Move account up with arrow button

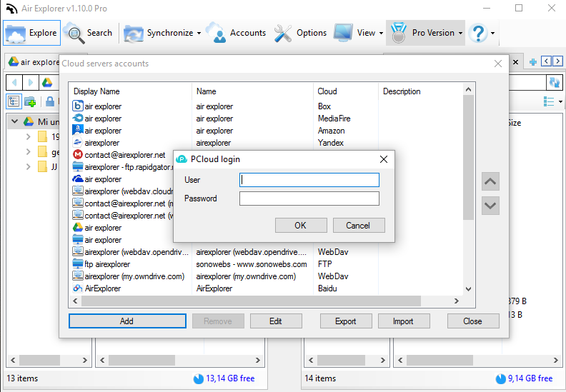pos(490,181)
